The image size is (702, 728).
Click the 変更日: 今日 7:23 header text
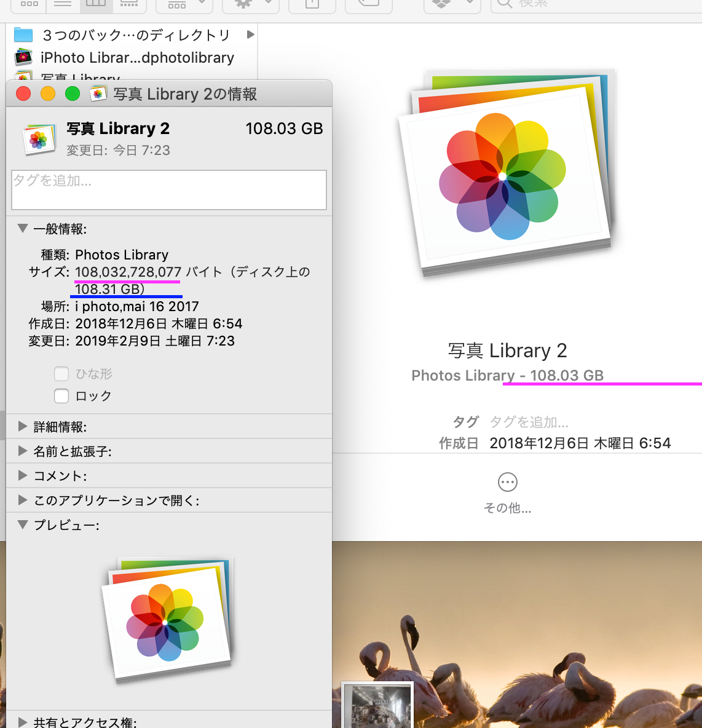click(119, 151)
